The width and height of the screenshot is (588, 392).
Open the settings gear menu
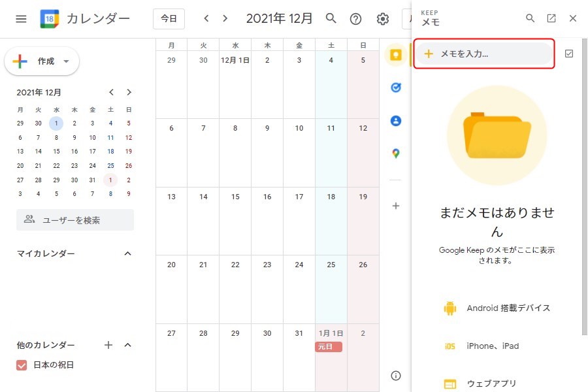click(x=383, y=19)
